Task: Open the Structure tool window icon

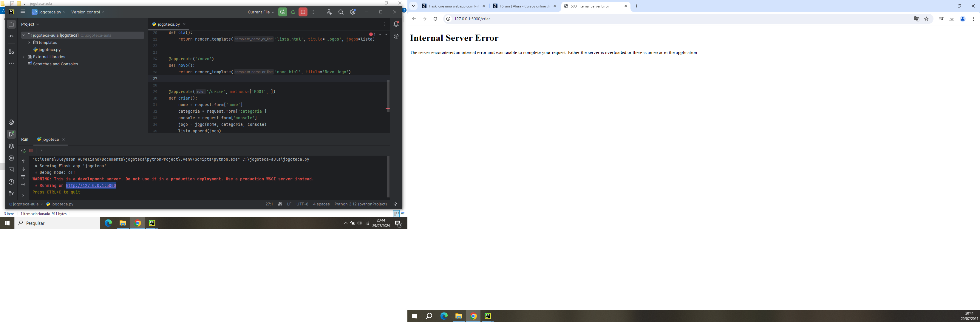Action: 11,51
